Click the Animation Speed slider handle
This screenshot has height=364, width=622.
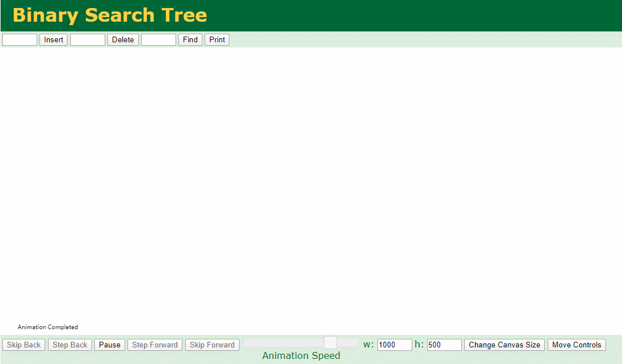pyautogui.click(x=330, y=343)
